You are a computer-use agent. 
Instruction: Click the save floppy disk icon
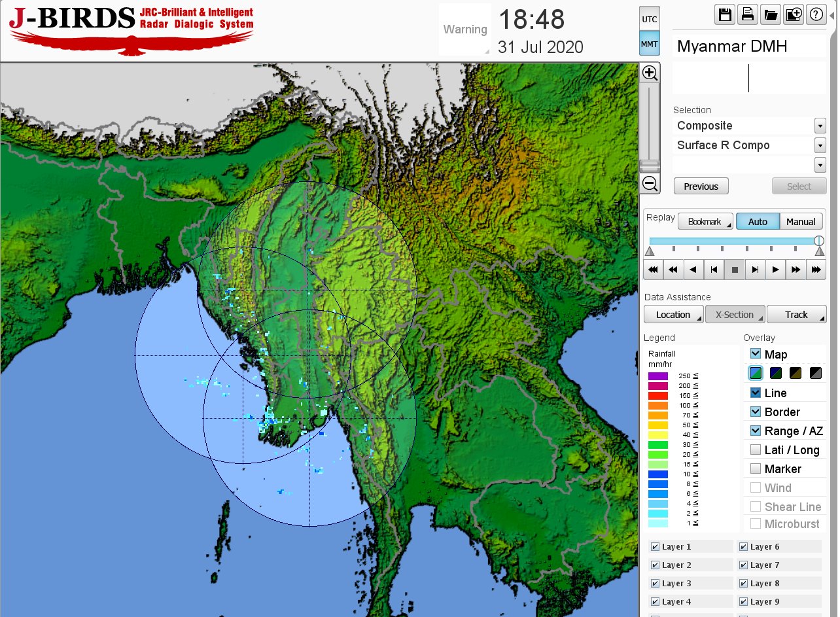[724, 14]
